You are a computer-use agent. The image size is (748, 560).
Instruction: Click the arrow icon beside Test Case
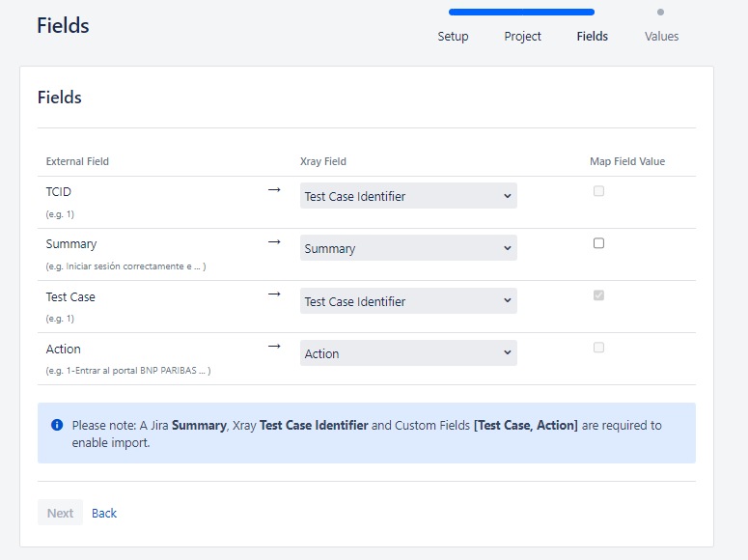[x=274, y=294]
